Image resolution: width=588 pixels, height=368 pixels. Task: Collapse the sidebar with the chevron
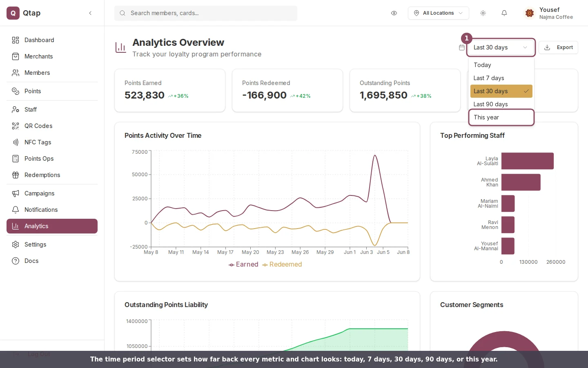(x=90, y=13)
